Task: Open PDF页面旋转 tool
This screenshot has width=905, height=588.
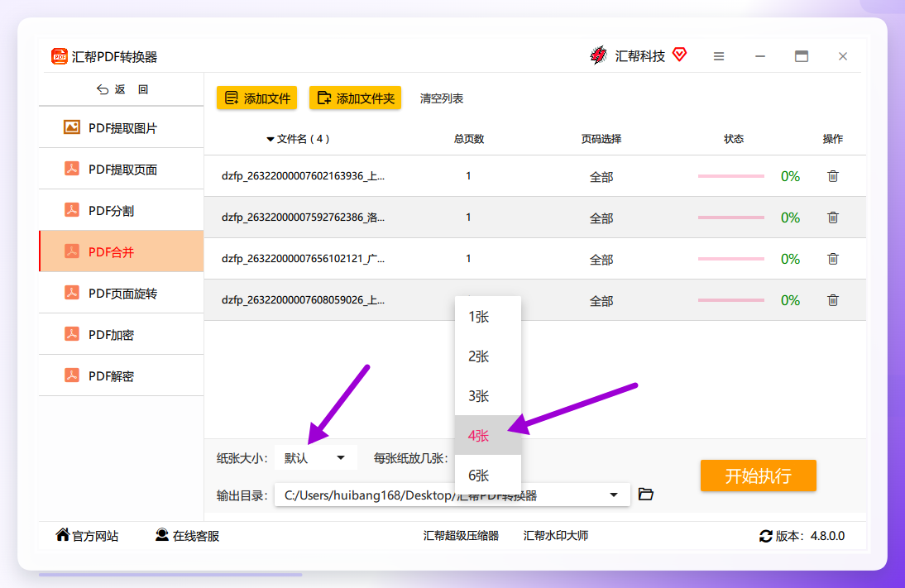Action: point(122,293)
